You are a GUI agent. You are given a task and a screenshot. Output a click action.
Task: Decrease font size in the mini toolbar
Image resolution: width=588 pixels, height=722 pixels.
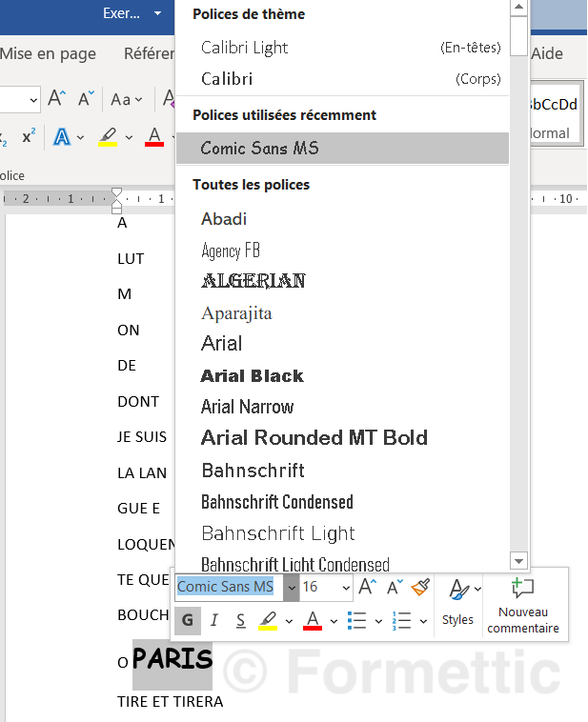[394, 587]
